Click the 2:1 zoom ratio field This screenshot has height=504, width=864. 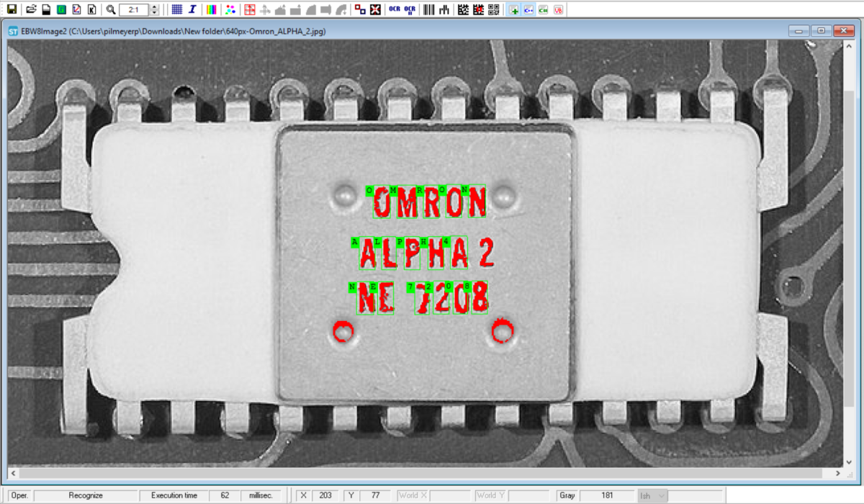(133, 9)
